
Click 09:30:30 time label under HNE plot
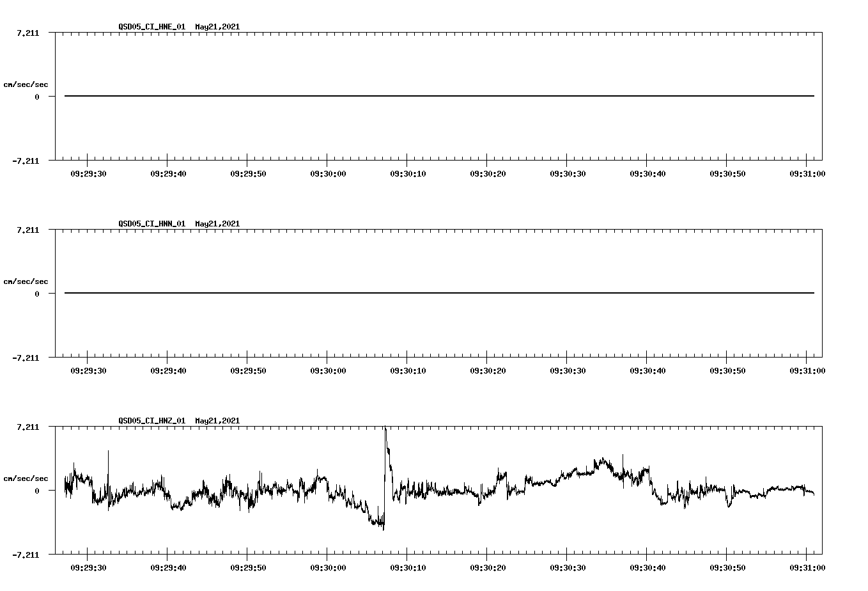tap(568, 173)
